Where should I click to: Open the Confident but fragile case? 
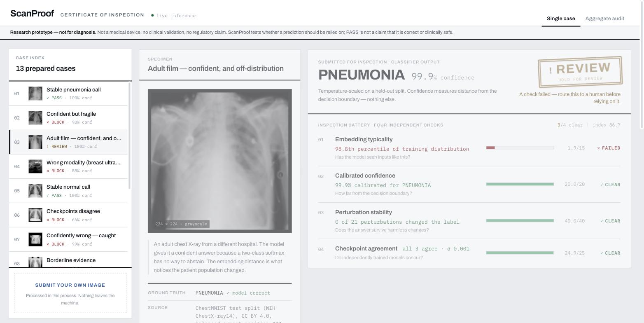tap(68, 118)
